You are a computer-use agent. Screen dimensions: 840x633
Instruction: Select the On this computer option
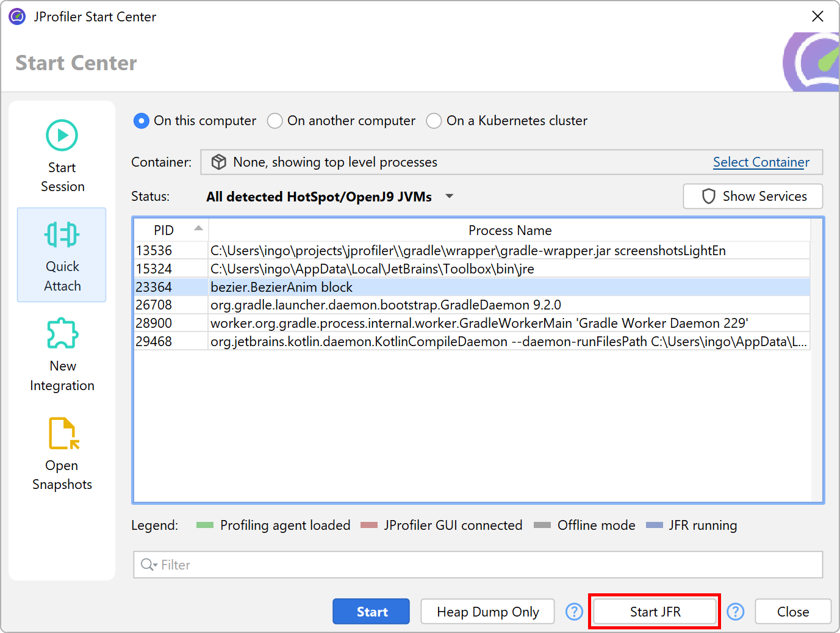pos(142,121)
